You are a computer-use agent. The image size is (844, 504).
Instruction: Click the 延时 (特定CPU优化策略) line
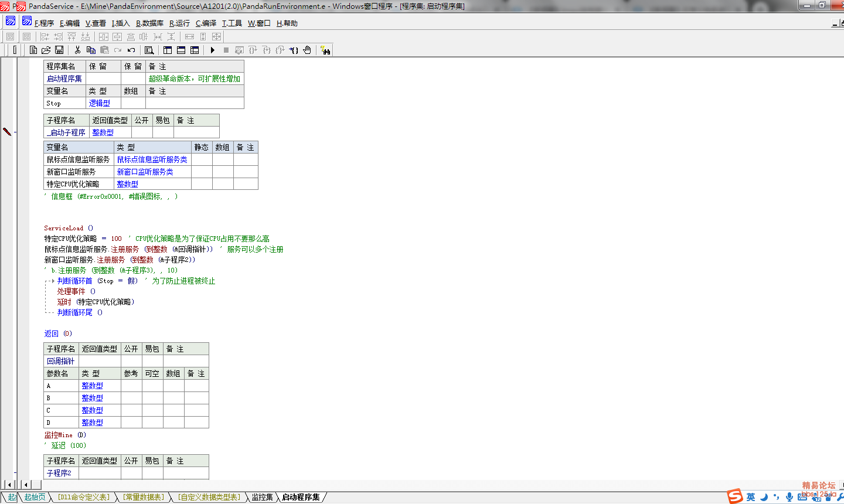(96, 302)
